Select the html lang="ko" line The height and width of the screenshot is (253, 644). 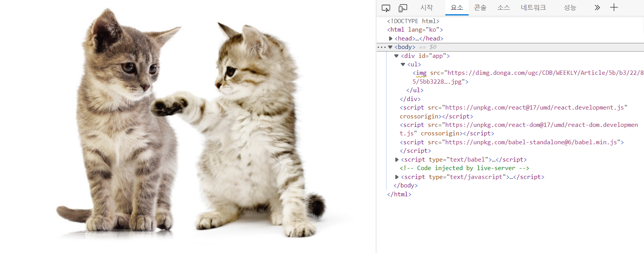pyautogui.click(x=415, y=30)
